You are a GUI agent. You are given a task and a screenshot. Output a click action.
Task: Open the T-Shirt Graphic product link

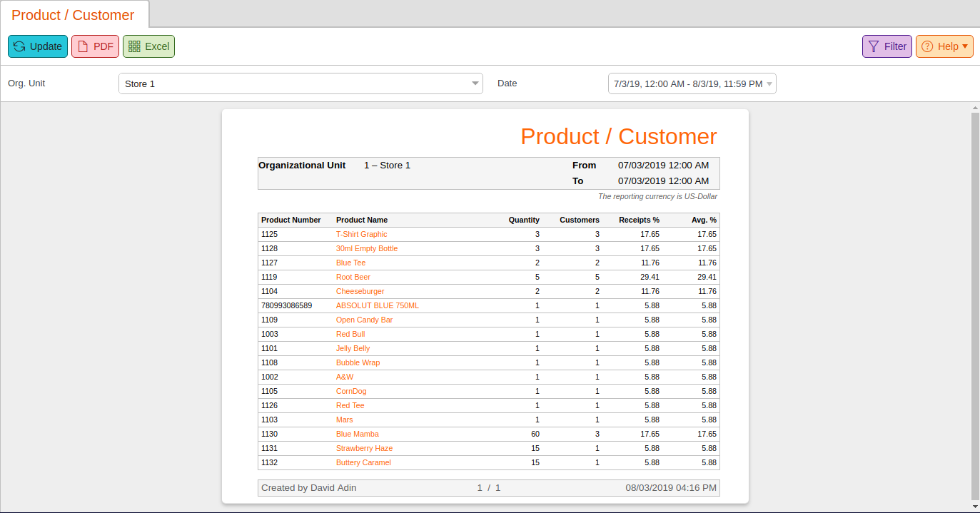pyautogui.click(x=362, y=234)
